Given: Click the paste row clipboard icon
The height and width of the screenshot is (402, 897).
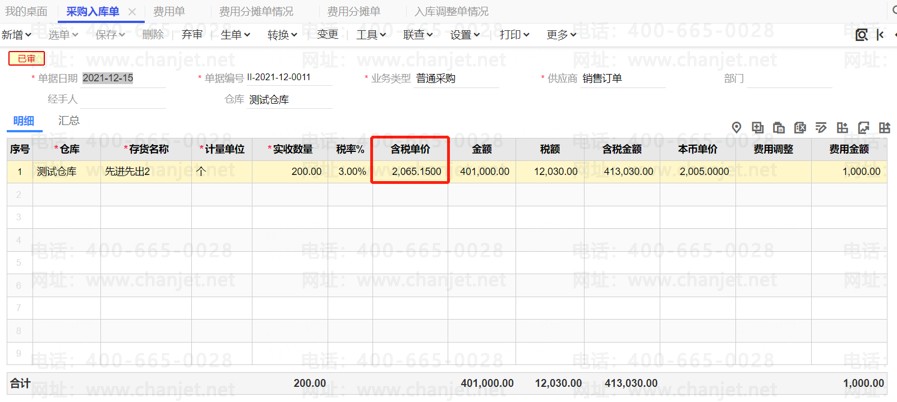Looking at the screenshot, I should (779, 128).
